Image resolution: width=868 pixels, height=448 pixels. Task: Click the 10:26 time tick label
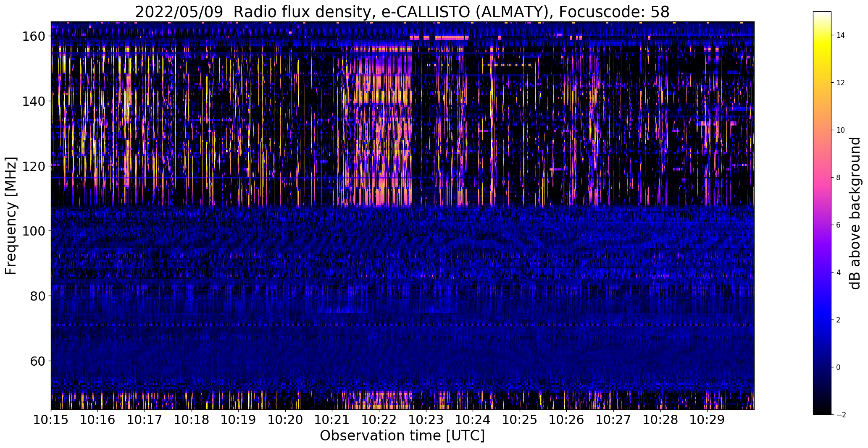point(566,419)
